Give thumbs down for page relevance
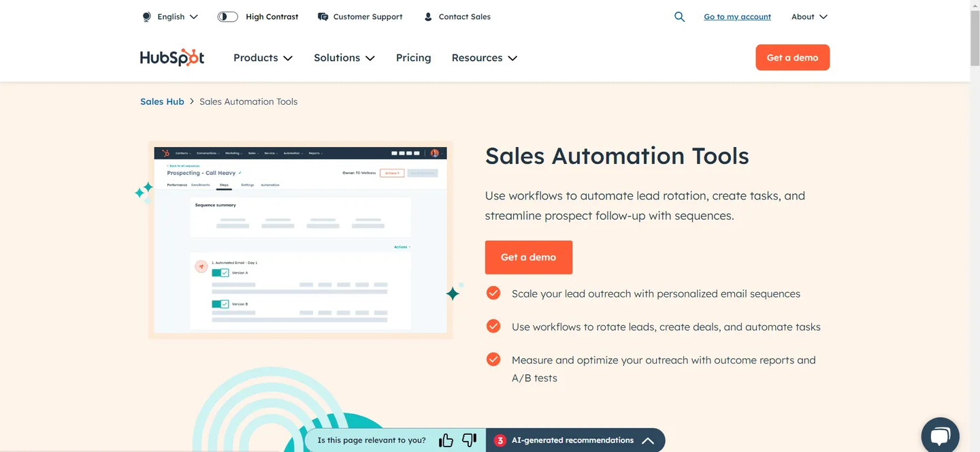Viewport: 980px width, 452px height. (x=470, y=440)
